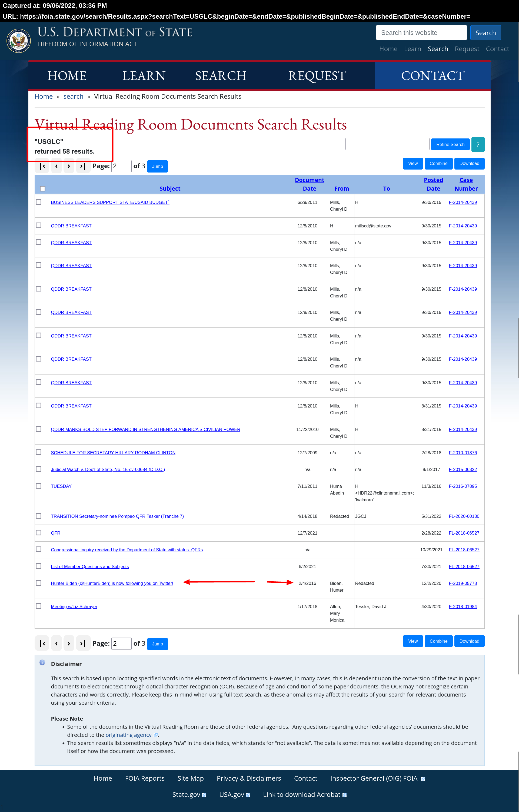The image size is (519, 812).
Task: Sort results by From column
Action: [x=341, y=188]
